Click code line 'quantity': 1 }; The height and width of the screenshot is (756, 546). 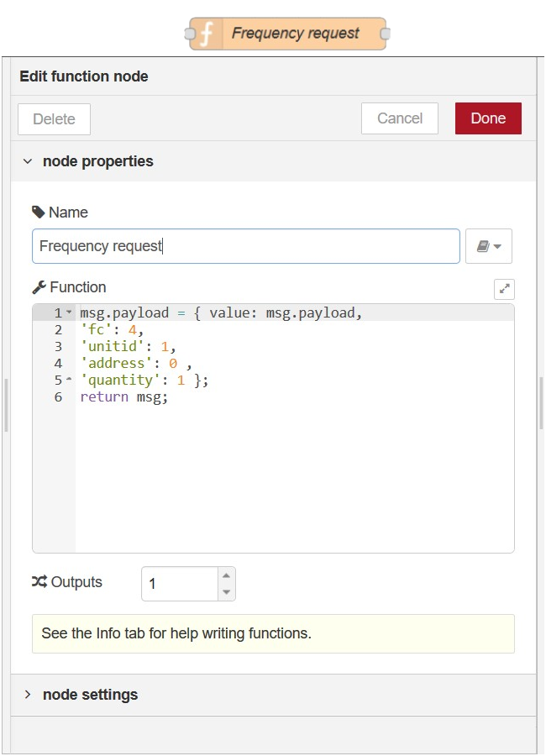144,380
